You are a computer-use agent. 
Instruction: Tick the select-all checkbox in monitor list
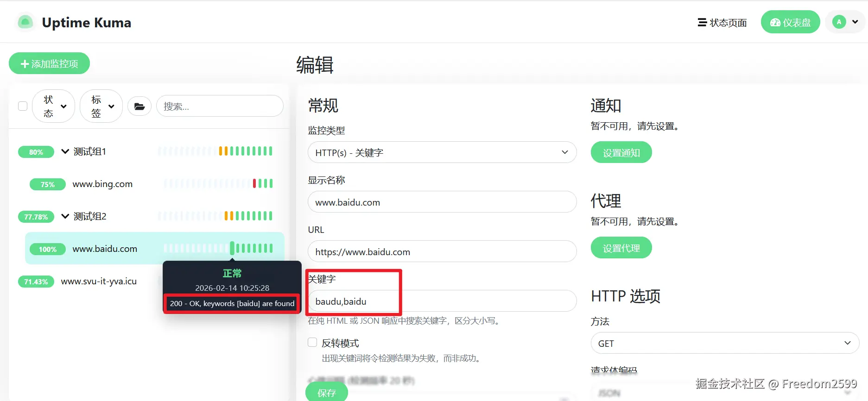[23, 106]
